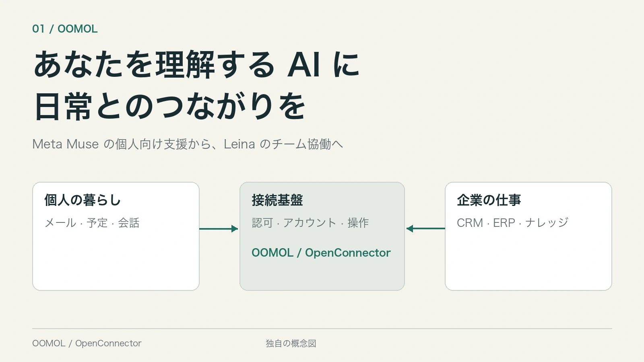This screenshot has height=362, width=644.
Task: Click footer text 'OOMOL / OpenConnector'
Action: 87,343
